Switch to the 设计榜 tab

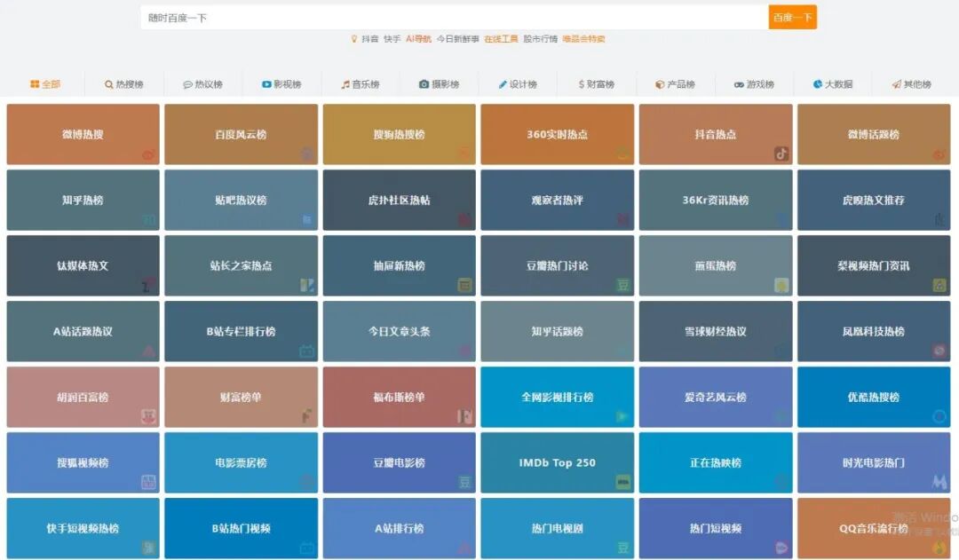(x=518, y=83)
